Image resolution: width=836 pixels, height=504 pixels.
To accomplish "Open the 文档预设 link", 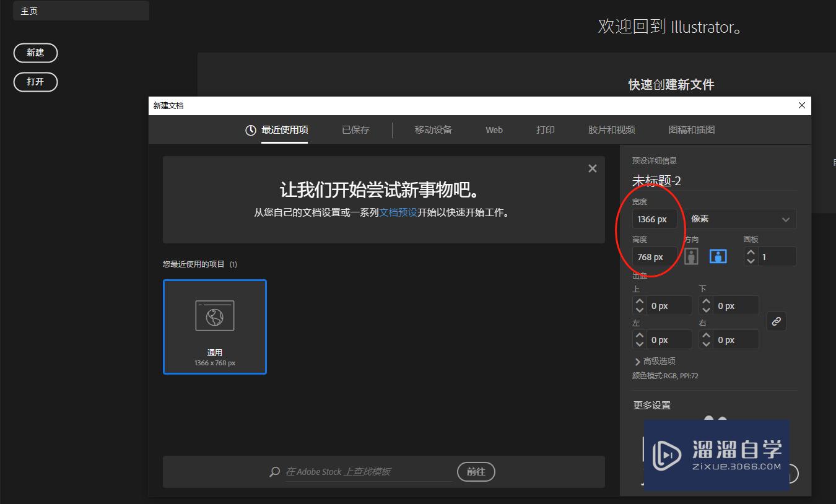I will 398,212.
